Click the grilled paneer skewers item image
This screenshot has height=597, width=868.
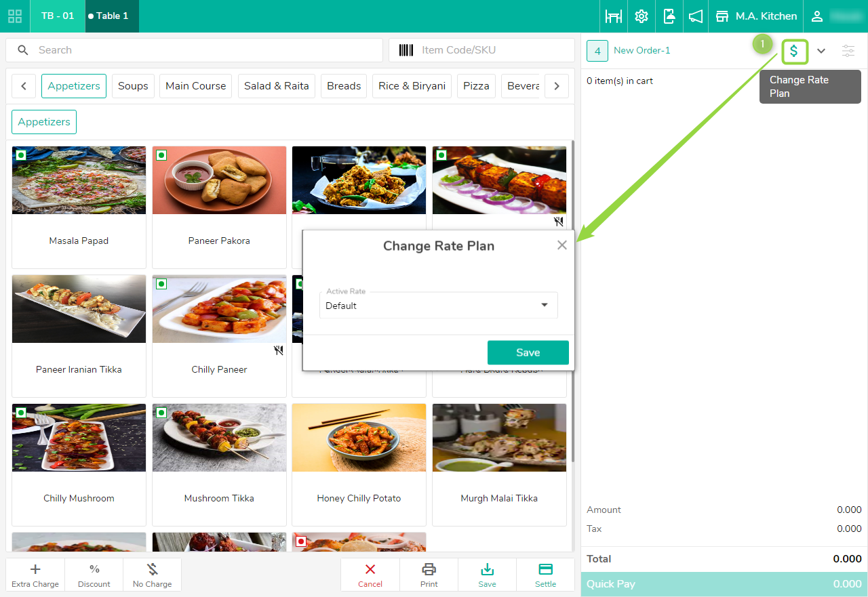click(x=499, y=180)
